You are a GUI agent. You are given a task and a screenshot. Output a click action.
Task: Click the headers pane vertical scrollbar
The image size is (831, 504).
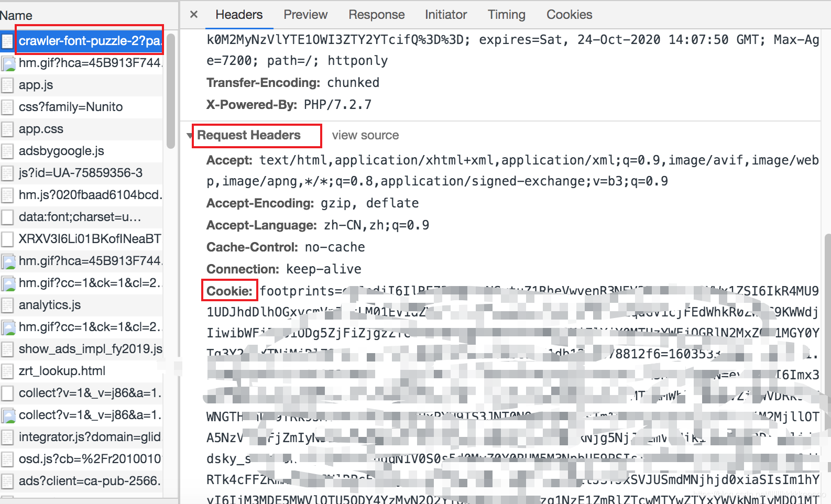point(827,314)
